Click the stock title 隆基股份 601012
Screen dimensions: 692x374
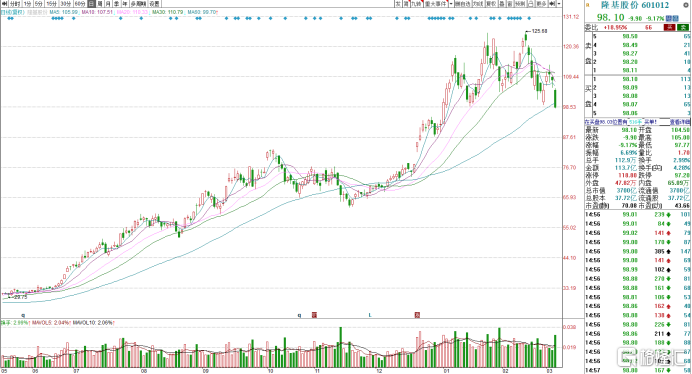(635, 5)
